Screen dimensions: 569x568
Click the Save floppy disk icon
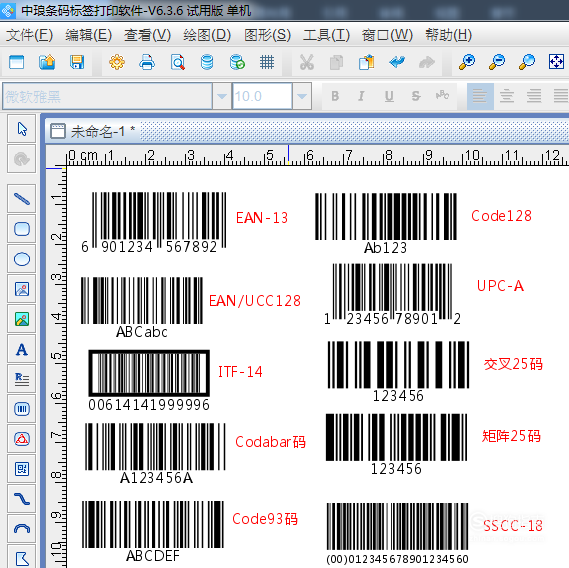(x=77, y=62)
